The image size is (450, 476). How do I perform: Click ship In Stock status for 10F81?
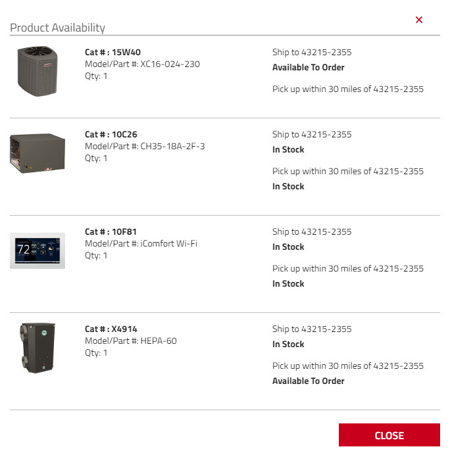coord(288,247)
